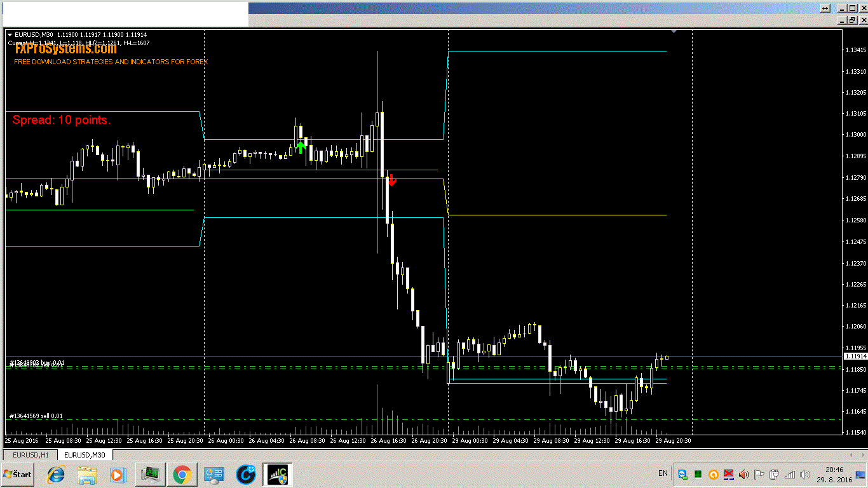Click the Štart button

click(17, 474)
